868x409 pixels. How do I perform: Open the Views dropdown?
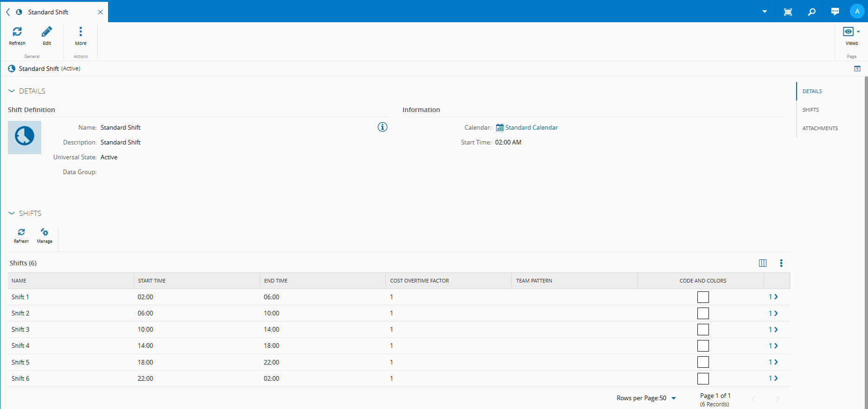[x=851, y=32]
